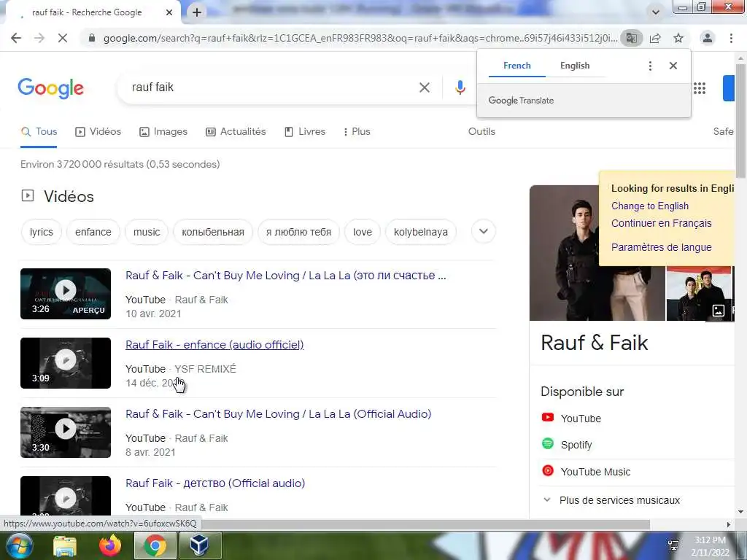747x560 pixels.
Task: Open Can't Buy Me Loving (Official Audio) link
Action: 278,414
